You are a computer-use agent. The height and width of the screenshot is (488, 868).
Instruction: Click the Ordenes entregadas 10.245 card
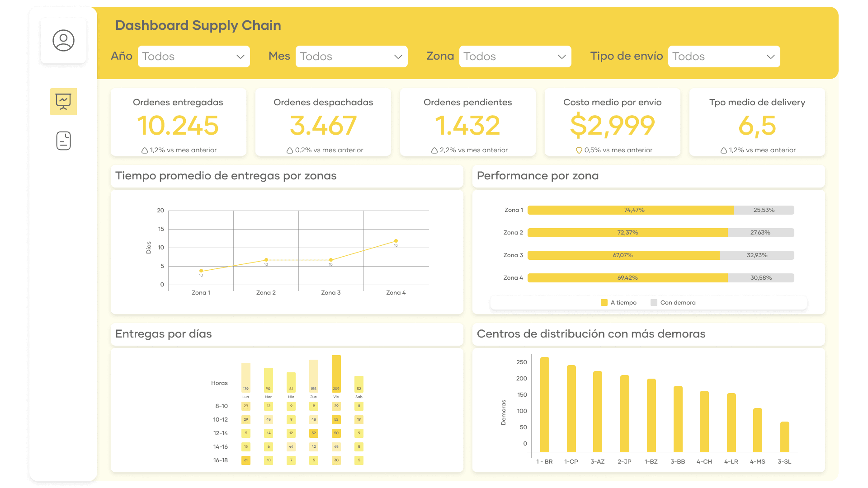coord(178,122)
